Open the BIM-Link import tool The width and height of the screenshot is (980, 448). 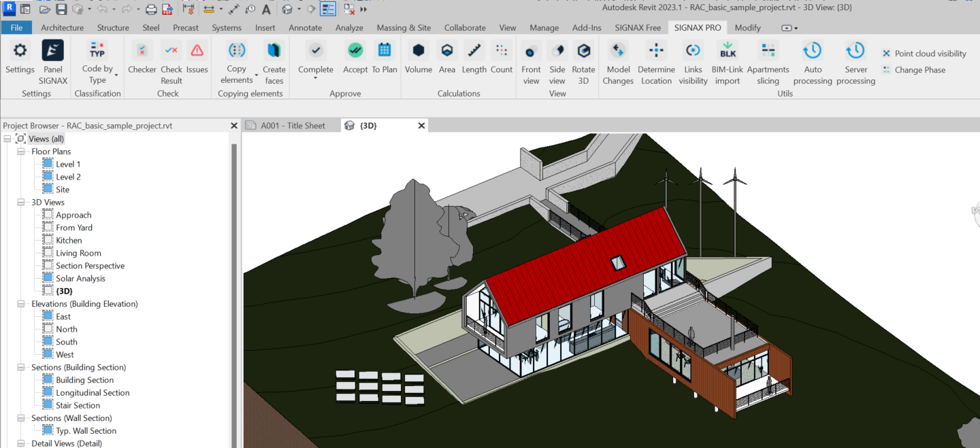click(x=727, y=51)
